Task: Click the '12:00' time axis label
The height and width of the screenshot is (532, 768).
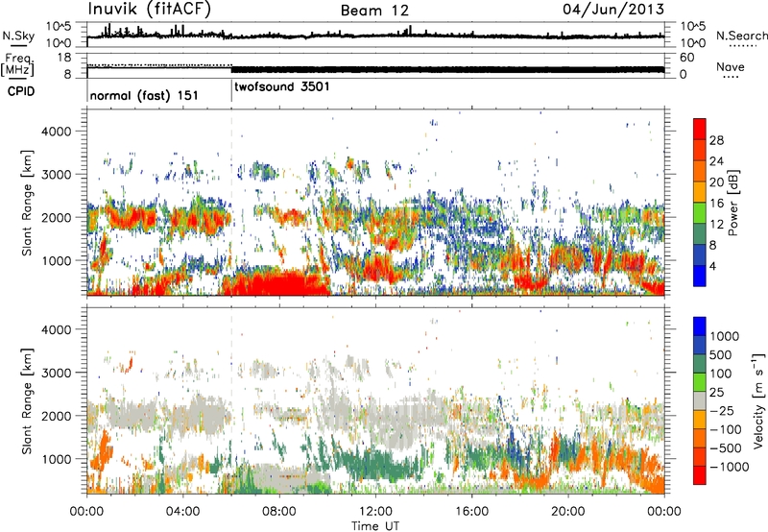Action: coord(375,512)
